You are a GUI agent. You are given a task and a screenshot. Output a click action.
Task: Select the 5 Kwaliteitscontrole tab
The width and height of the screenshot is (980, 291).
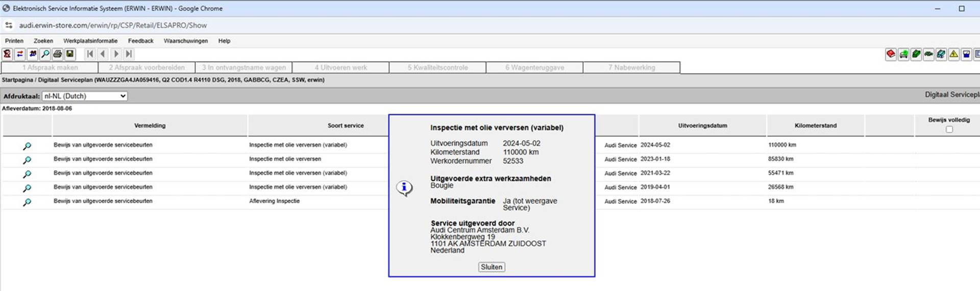[437, 67]
